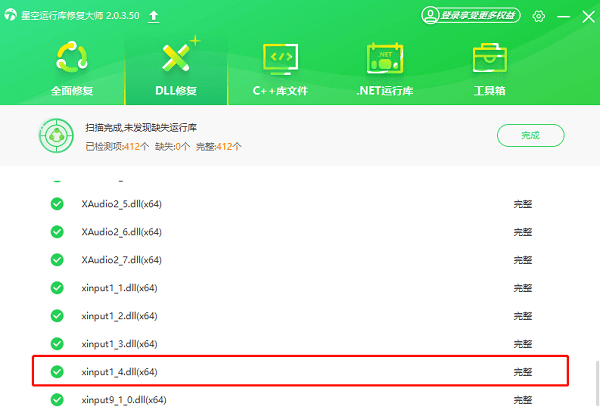
Task: Open the 全面修复 tab
Action: [72, 70]
